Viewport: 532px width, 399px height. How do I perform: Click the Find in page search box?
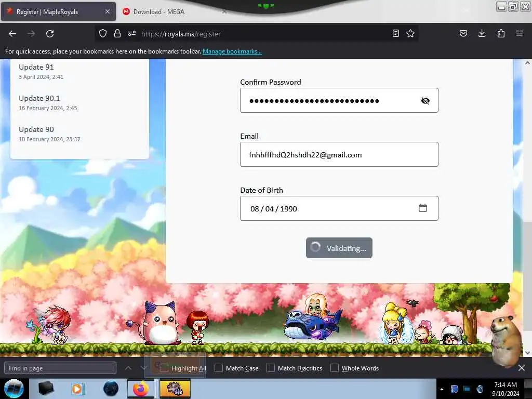(60, 368)
